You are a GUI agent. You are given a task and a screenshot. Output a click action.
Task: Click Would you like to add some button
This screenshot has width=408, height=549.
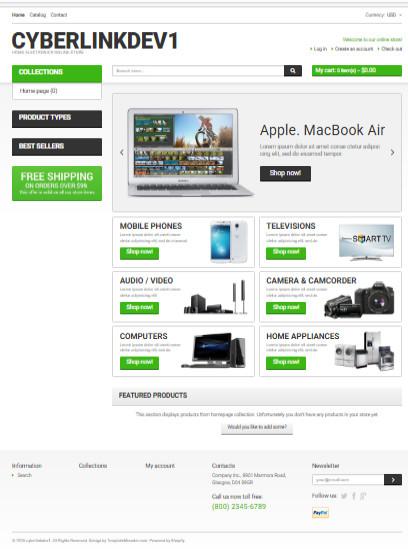coord(257,428)
